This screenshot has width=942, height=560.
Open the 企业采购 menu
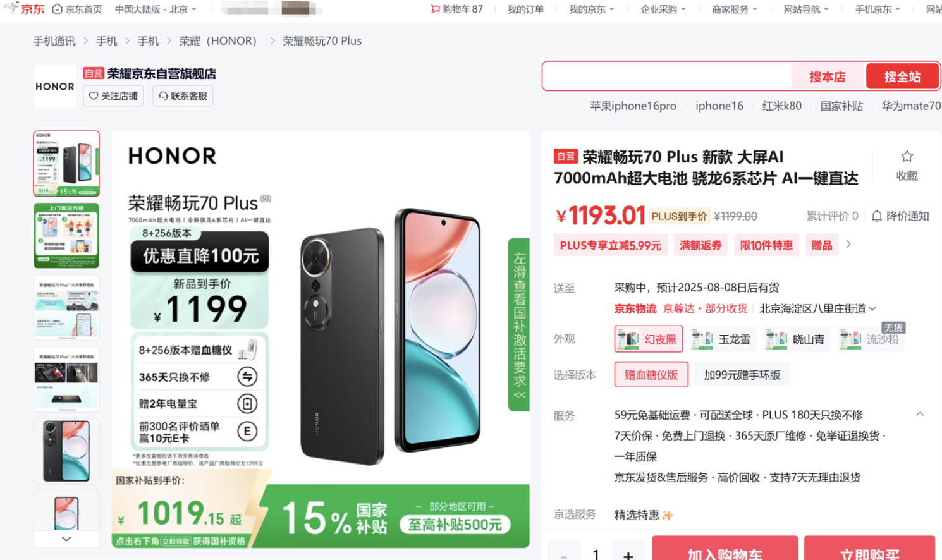click(x=663, y=9)
